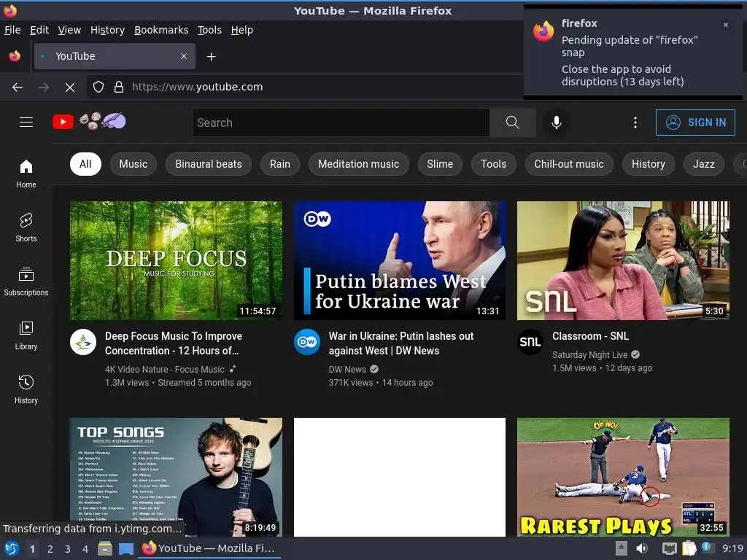Click in the YouTube search field
This screenshot has width=747, height=560.
click(x=341, y=122)
